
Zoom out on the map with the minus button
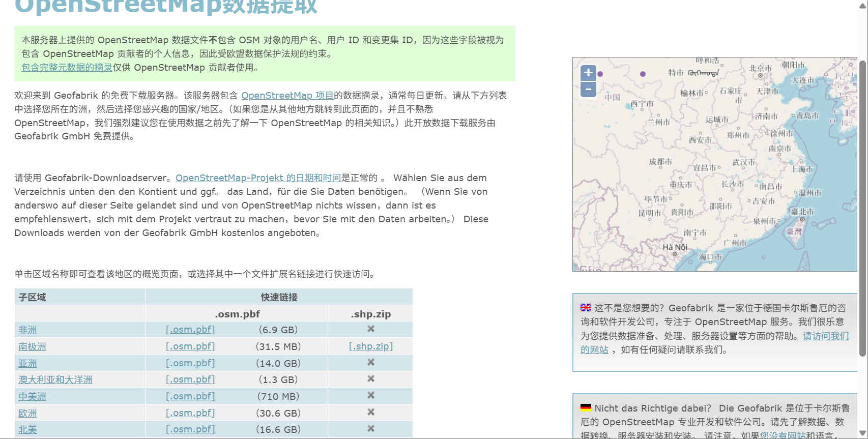coord(588,90)
